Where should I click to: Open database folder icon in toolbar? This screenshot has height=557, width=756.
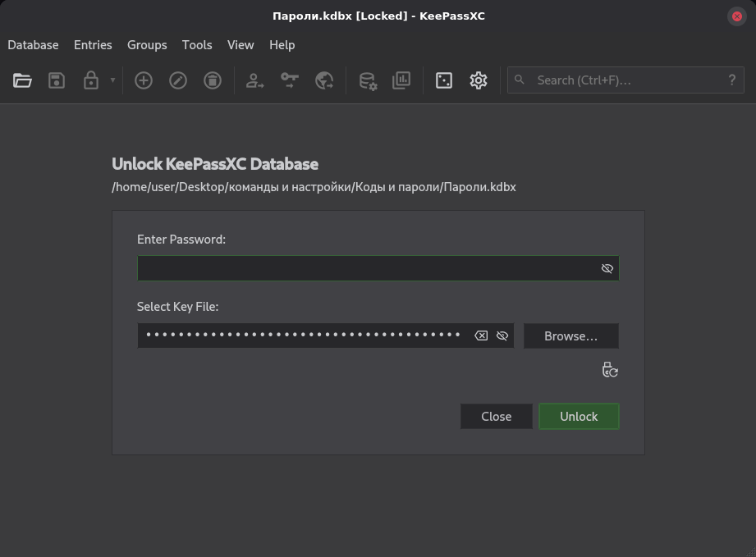coord(22,80)
